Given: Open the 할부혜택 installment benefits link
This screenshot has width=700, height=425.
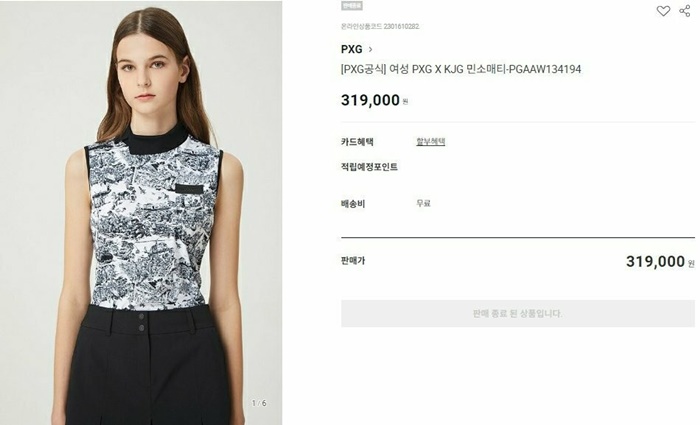Looking at the screenshot, I should [430, 142].
